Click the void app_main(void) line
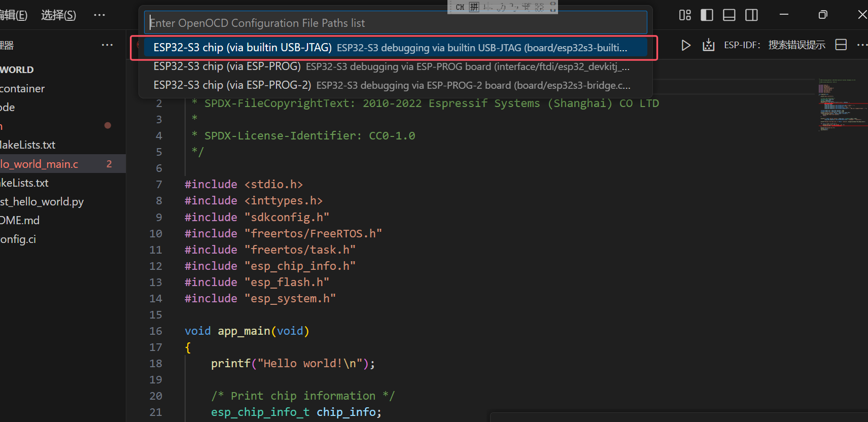 [x=247, y=331]
